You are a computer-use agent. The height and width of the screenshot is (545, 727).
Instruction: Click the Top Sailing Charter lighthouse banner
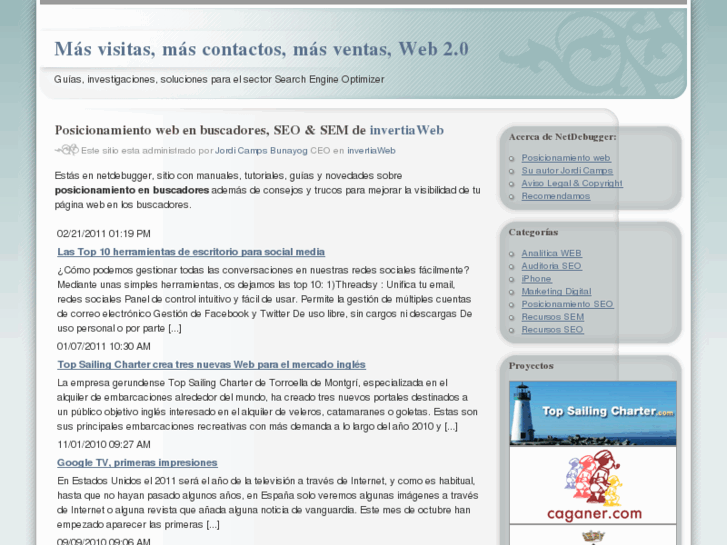[593, 413]
